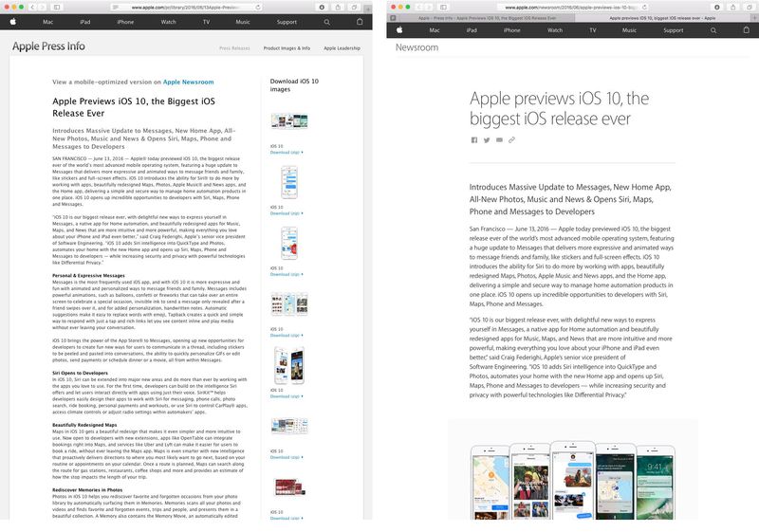Click Apple Press Info heading
Image resolution: width=759 pixels, height=532 pixels.
click(48, 46)
